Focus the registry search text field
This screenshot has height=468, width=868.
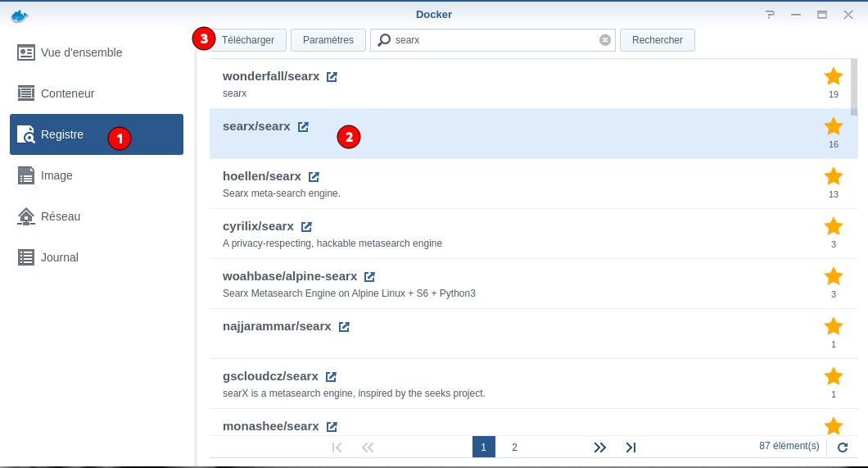(491, 40)
